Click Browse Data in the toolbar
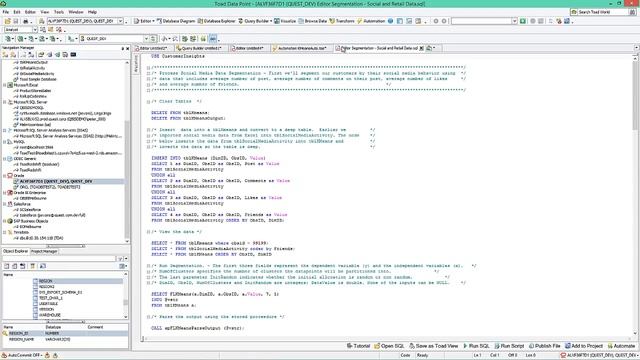Viewport: 640px width, 360px height. click(x=313, y=21)
